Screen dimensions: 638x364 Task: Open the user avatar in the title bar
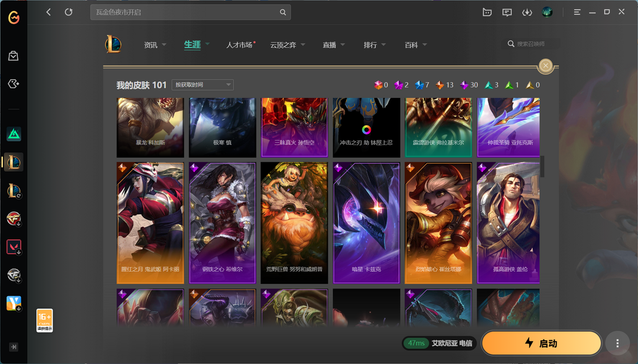point(547,12)
